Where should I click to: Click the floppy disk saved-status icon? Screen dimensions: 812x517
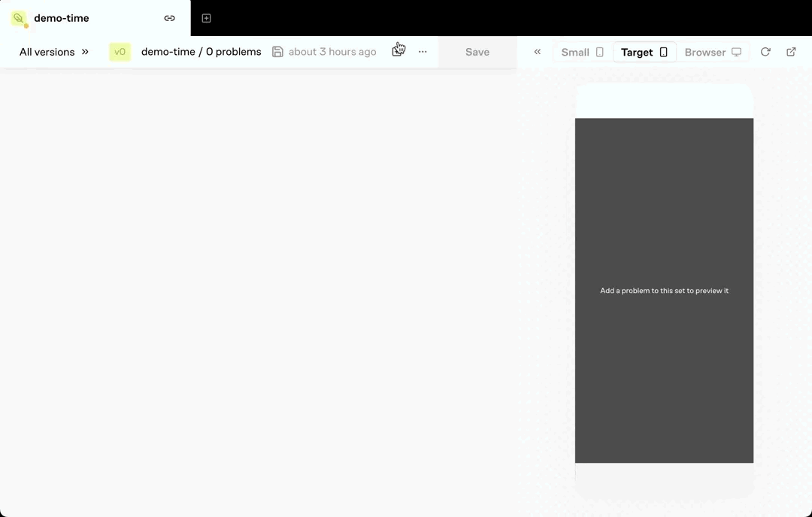[277, 52]
